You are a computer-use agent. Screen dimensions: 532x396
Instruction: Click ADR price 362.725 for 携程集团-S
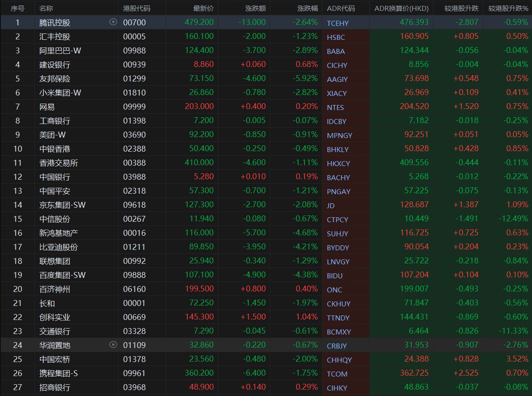(414, 373)
